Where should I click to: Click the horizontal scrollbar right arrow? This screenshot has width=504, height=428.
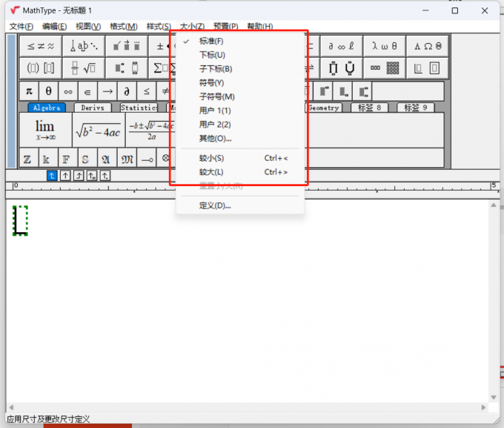tap(483, 407)
